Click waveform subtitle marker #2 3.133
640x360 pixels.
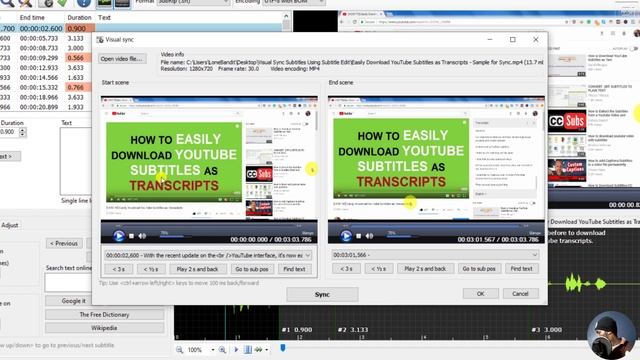(353, 330)
